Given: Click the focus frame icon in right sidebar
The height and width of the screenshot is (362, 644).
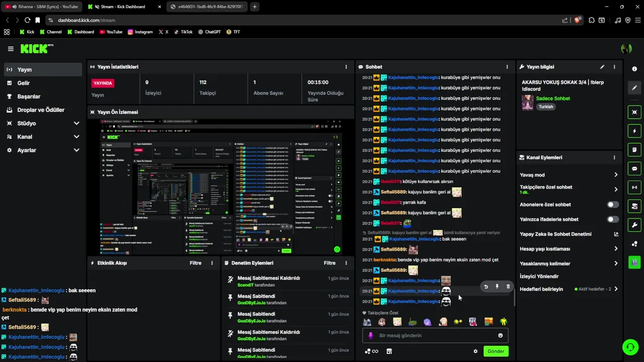Looking at the screenshot, I should (634, 112).
